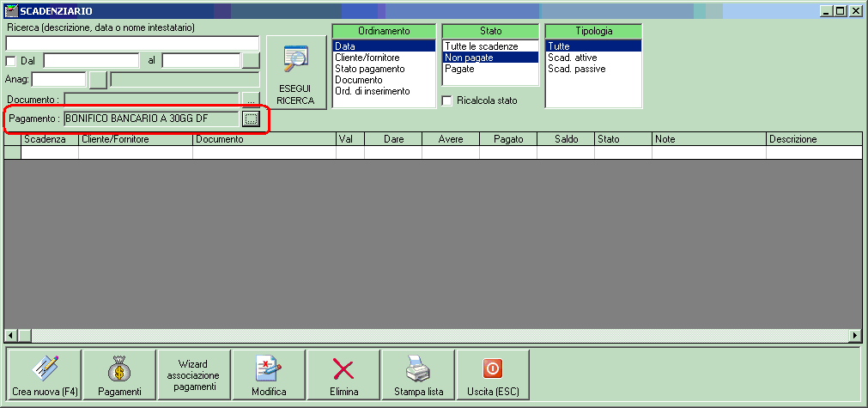Select 'Pagate' in Stato list

click(490, 69)
